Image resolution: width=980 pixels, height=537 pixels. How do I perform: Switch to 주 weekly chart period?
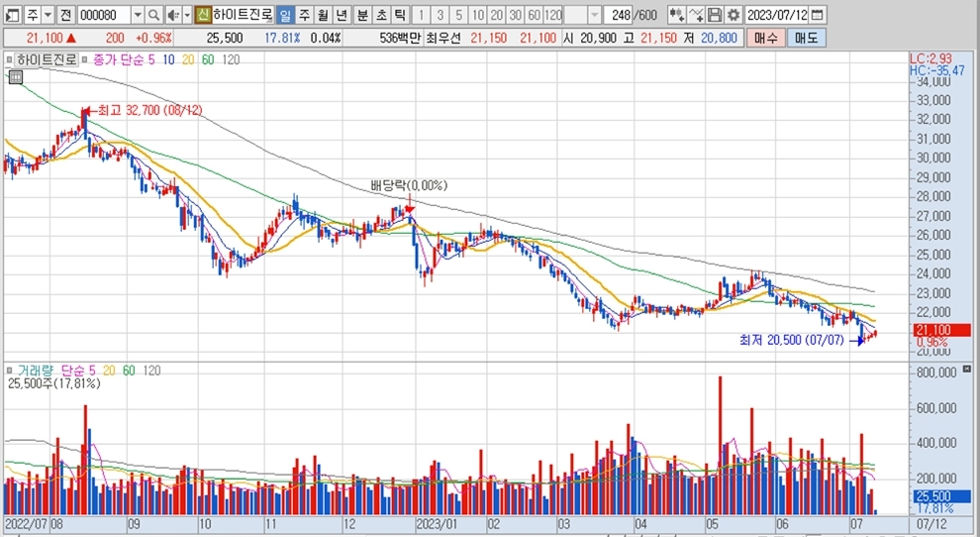[x=304, y=15]
